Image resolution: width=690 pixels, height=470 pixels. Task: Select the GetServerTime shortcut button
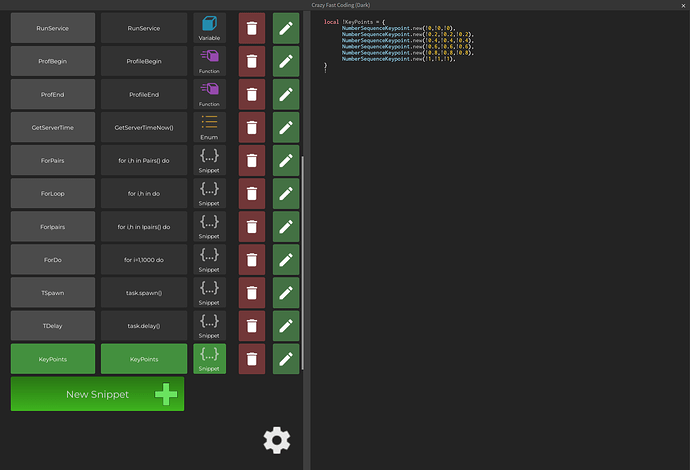tap(53, 127)
